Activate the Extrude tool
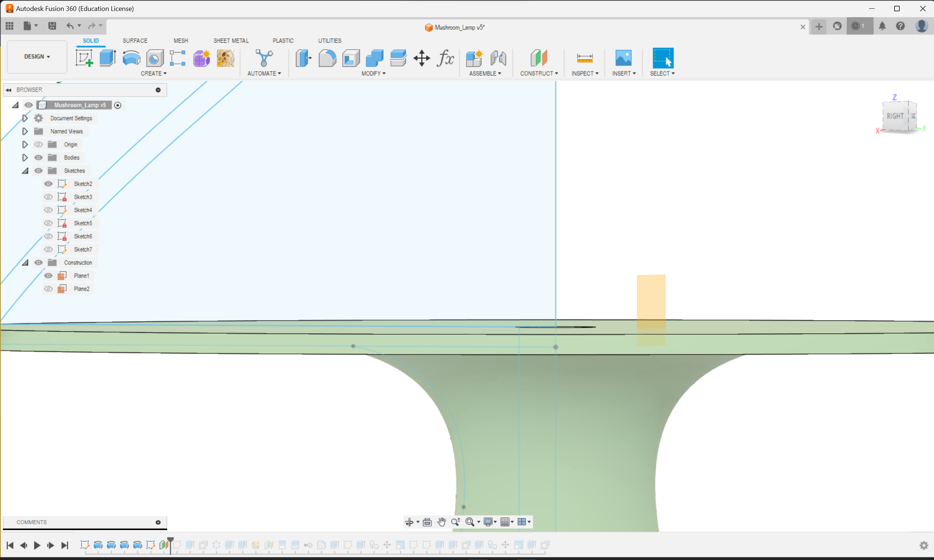Image resolution: width=934 pixels, height=560 pixels. 107,57
